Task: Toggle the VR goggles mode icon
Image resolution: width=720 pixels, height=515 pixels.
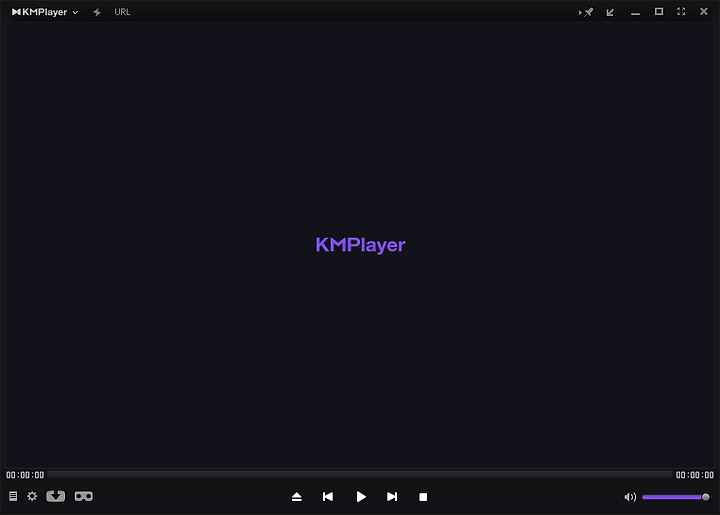Action: 84,496
